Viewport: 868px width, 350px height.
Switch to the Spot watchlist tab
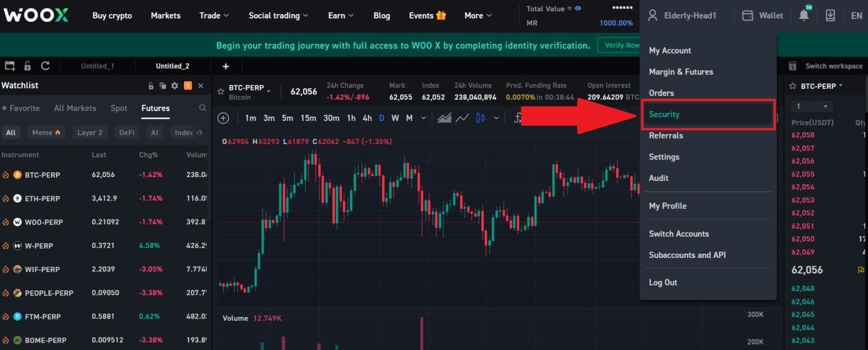click(x=119, y=108)
